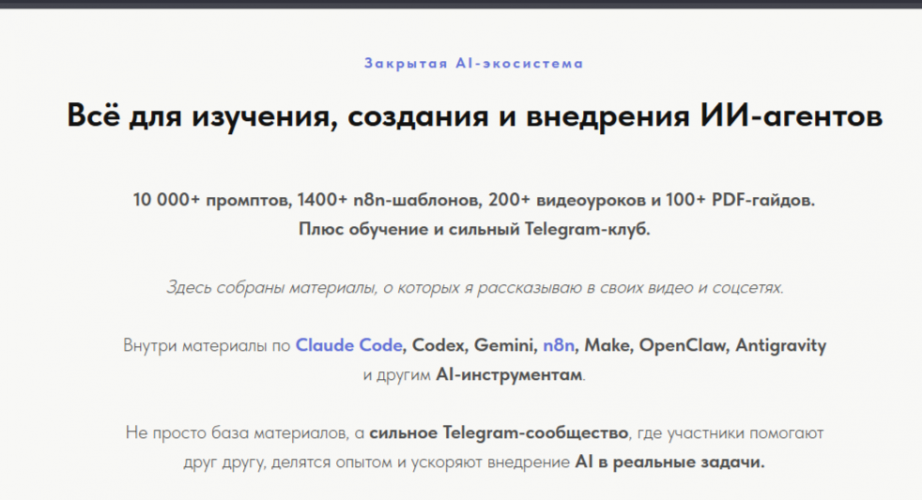Click the bold word Antigravity
Screen dimensions: 922x500
(x=782, y=346)
